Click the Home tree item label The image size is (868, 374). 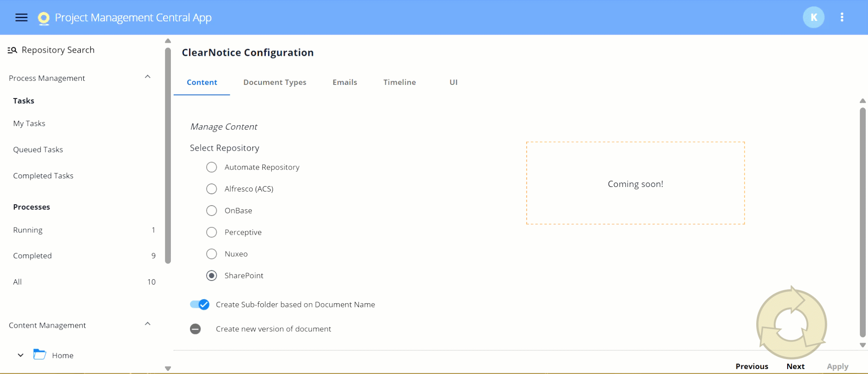click(63, 355)
